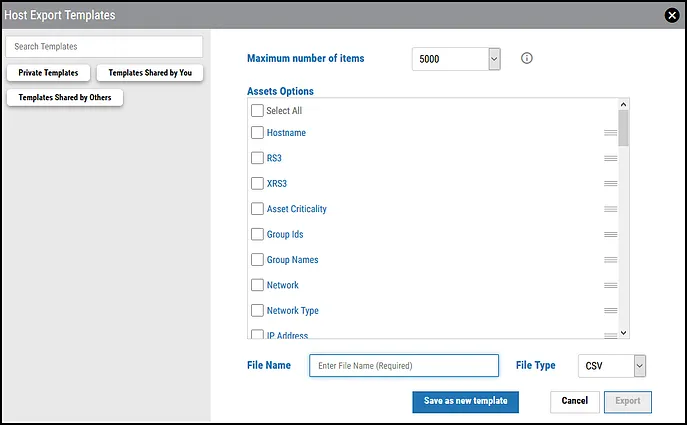Click the Assets Options scrollbar thumb
Viewport: 687px width, 425px height.
click(623, 128)
